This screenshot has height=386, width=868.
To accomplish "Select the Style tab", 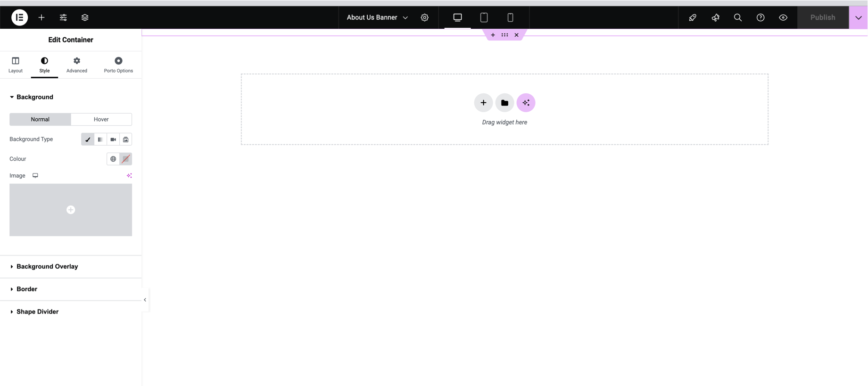I will click(44, 65).
